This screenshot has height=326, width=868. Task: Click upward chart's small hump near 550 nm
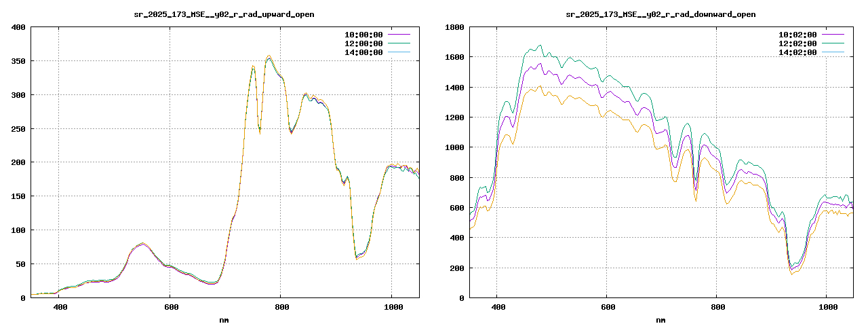click(142, 244)
